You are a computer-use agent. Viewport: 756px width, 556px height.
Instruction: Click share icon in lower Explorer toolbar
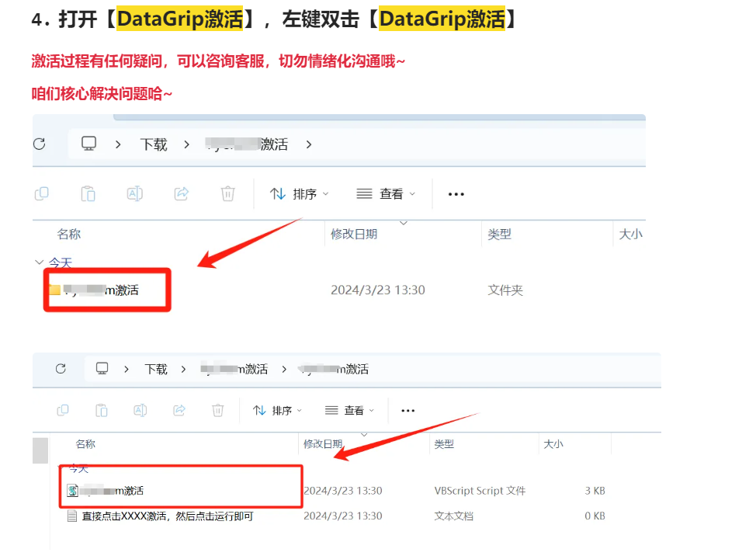[179, 410]
